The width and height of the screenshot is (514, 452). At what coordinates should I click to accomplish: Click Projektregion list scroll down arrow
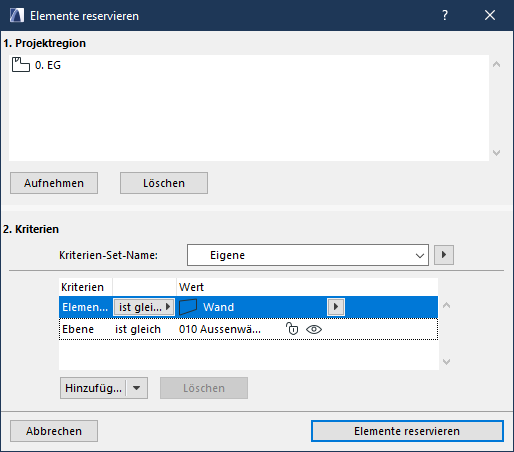[496, 153]
